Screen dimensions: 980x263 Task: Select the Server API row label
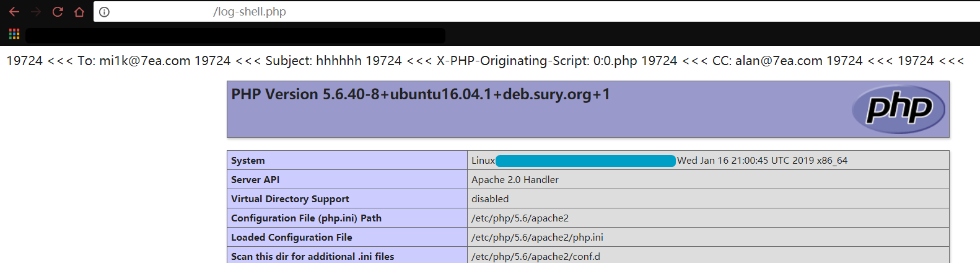click(255, 180)
